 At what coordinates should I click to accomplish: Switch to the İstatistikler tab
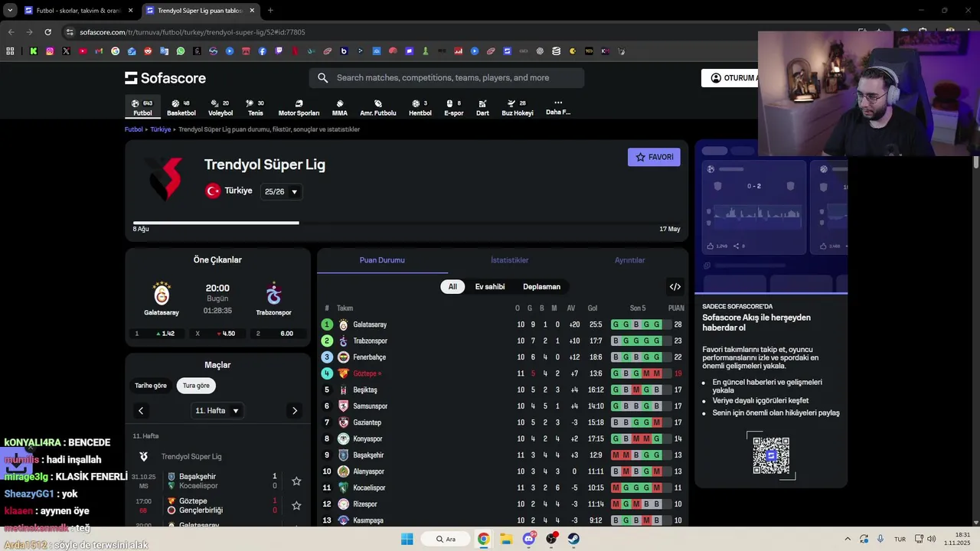tap(509, 260)
